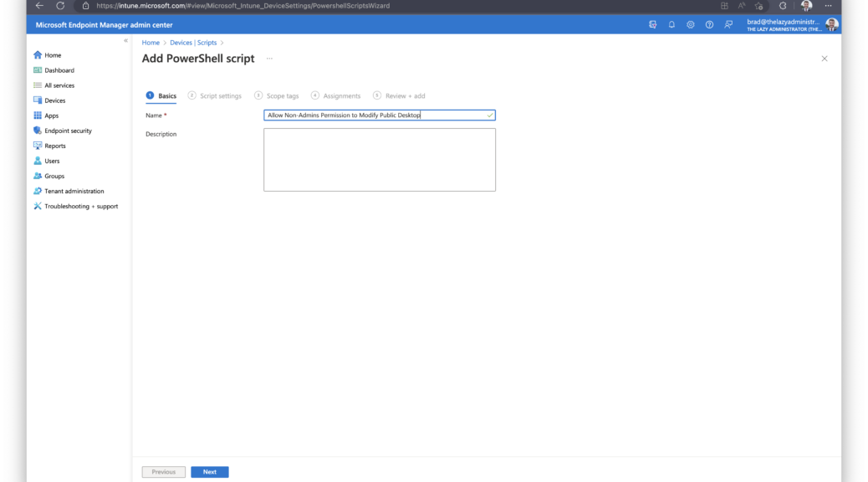The width and height of the screenshot is (868, 482).
Task: Open feedback icon in header
Action: [x=728, y=24]
